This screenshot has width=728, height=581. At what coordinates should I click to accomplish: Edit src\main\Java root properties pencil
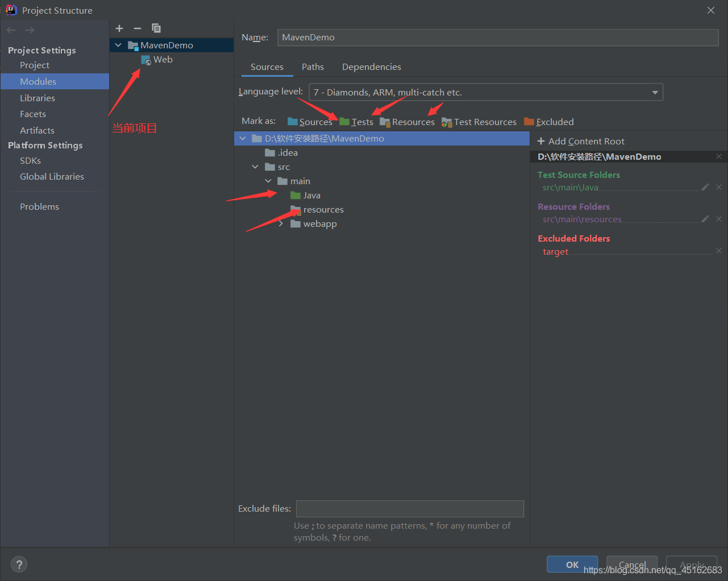point(705,187)
